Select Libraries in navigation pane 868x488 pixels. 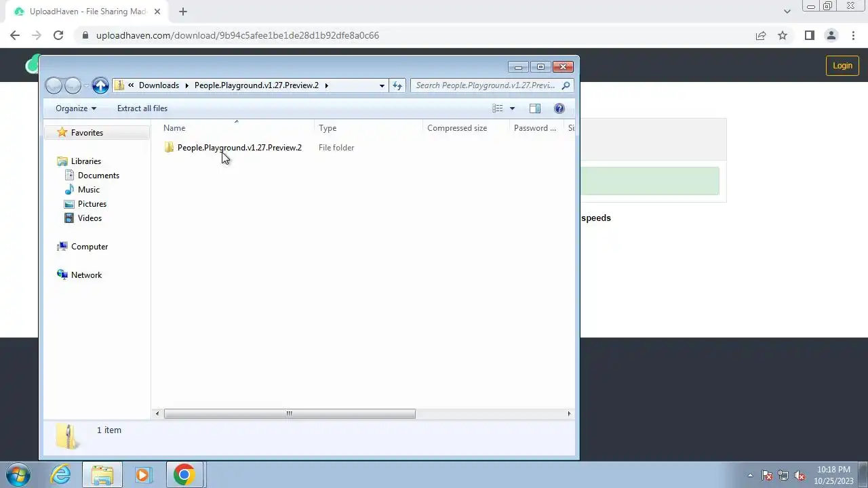point(85,161)
